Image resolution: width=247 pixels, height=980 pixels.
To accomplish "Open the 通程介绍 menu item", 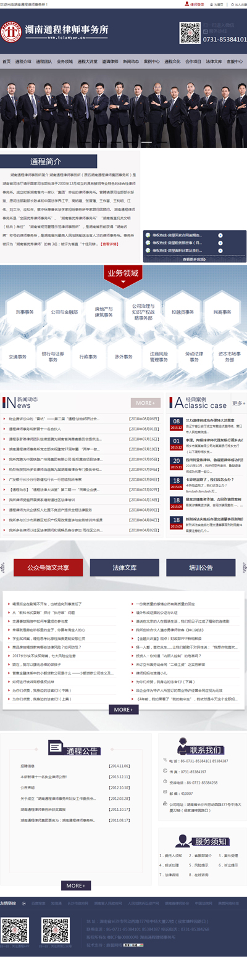I will (x=23, y=62).
